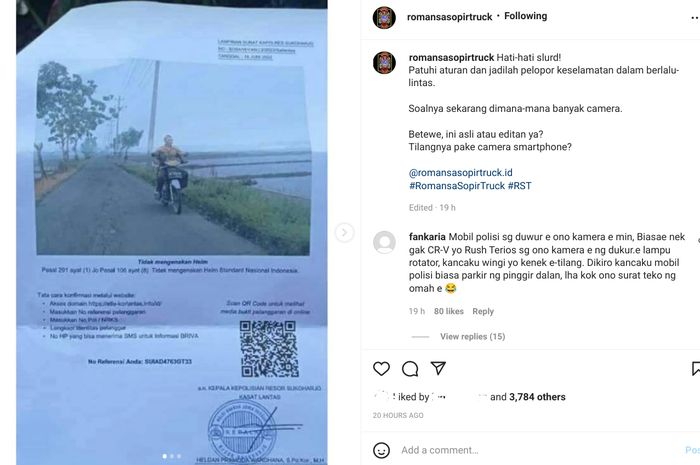
Task: Like the post with heart icon
Action: click(x=381, y=369)
